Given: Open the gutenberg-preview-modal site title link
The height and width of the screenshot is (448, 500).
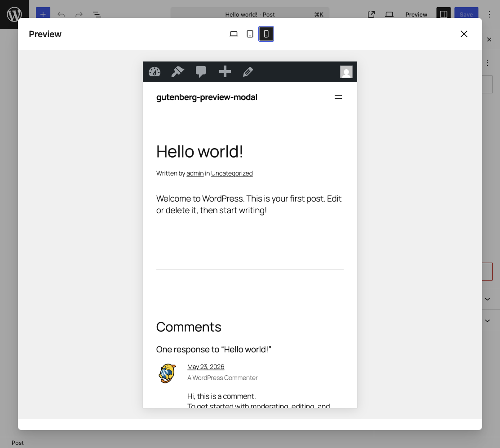Looking at the screenshot, I should tap(207, 97).
